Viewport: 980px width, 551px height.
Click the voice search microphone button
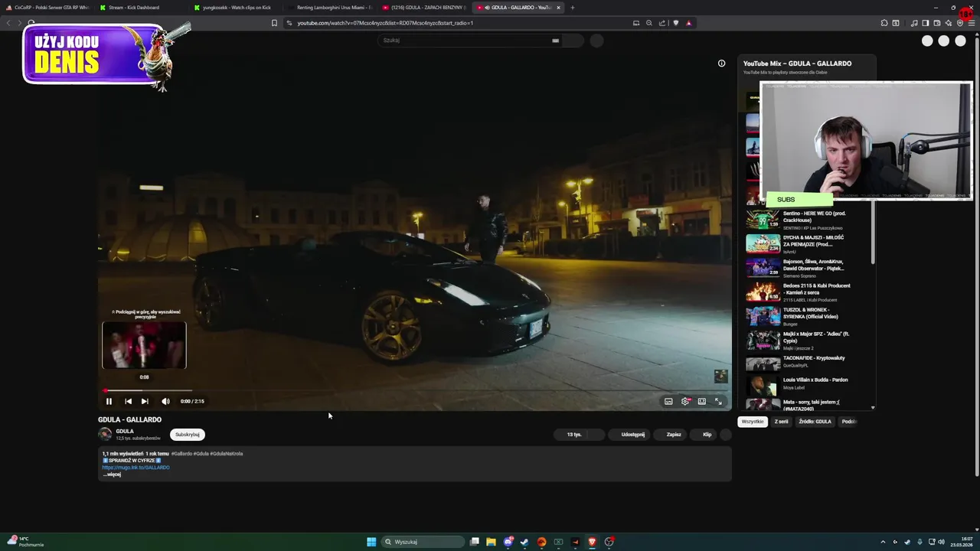(596, 41)
